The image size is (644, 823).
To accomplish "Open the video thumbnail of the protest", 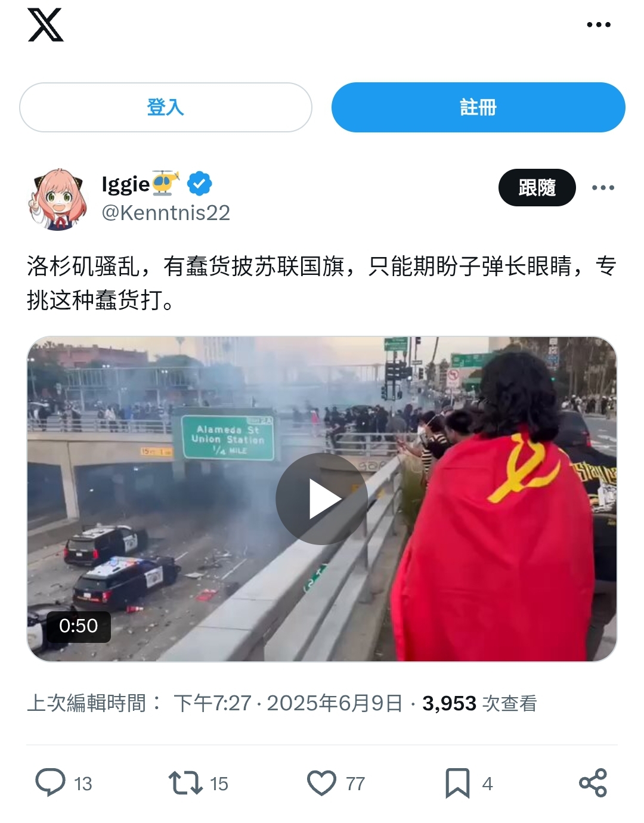I will click(322, 499).
